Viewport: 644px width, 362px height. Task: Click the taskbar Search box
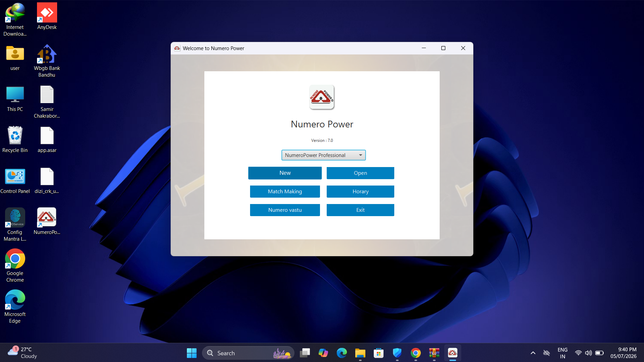(x=248, y=353)
